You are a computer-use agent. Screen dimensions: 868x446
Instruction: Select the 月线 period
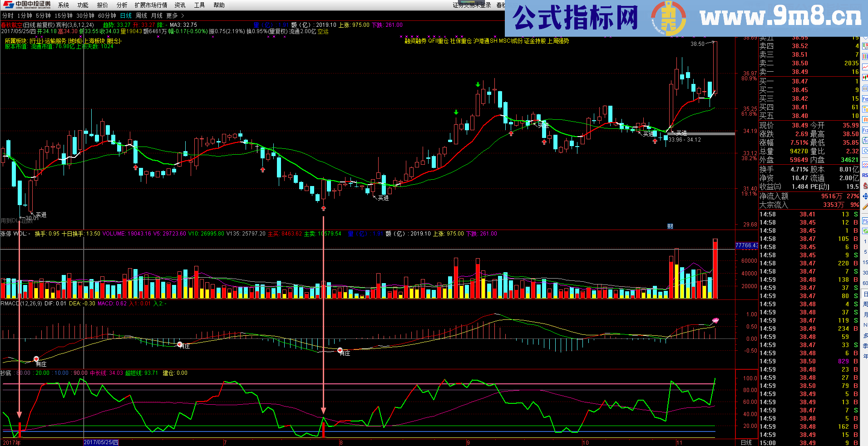point(157,15)
